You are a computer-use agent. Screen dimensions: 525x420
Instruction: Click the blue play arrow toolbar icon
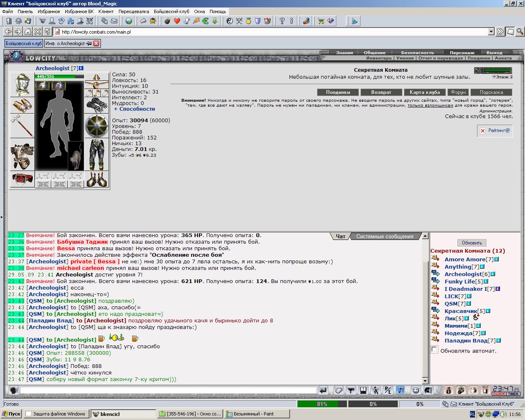(x=355, y=21)
